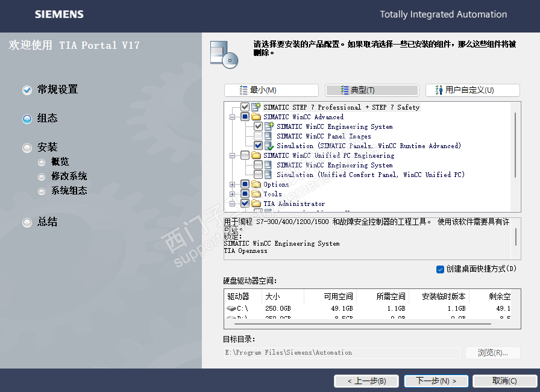Check Unified WinCC Engineering System checkbox

(259, 165)
